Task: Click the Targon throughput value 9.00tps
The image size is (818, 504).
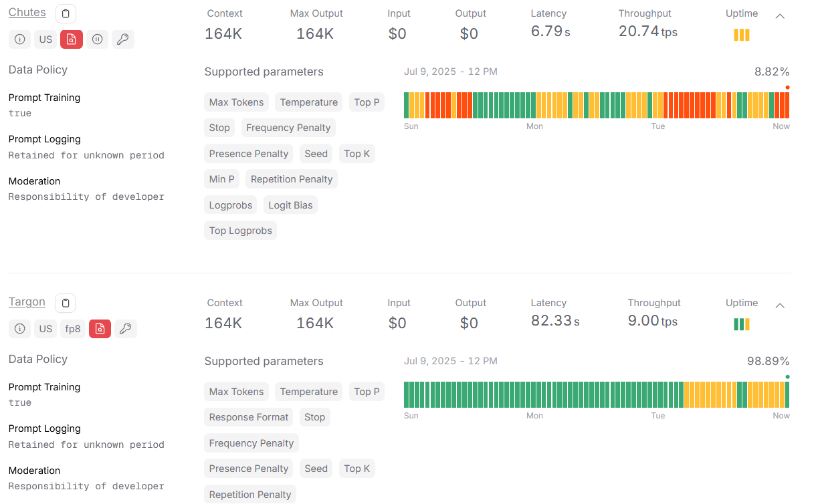Action: 653,321
